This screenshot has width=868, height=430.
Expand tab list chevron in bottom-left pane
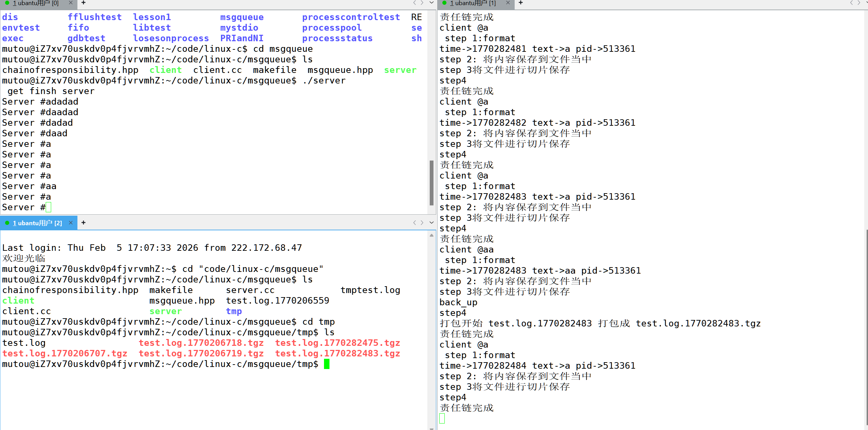pyautogui.click(x=431, y=222)
